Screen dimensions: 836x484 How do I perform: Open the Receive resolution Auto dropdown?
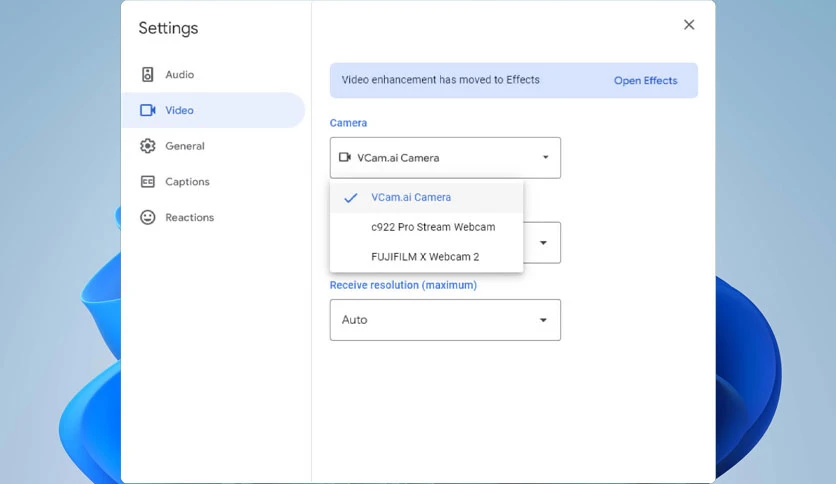pos(445,320)
